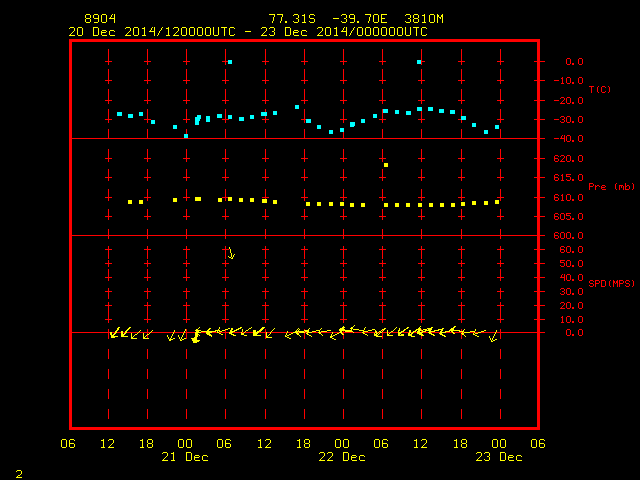Click the station ID 8904
The width and height of the screenshot is (640, 480).
[x=100, y=19]
